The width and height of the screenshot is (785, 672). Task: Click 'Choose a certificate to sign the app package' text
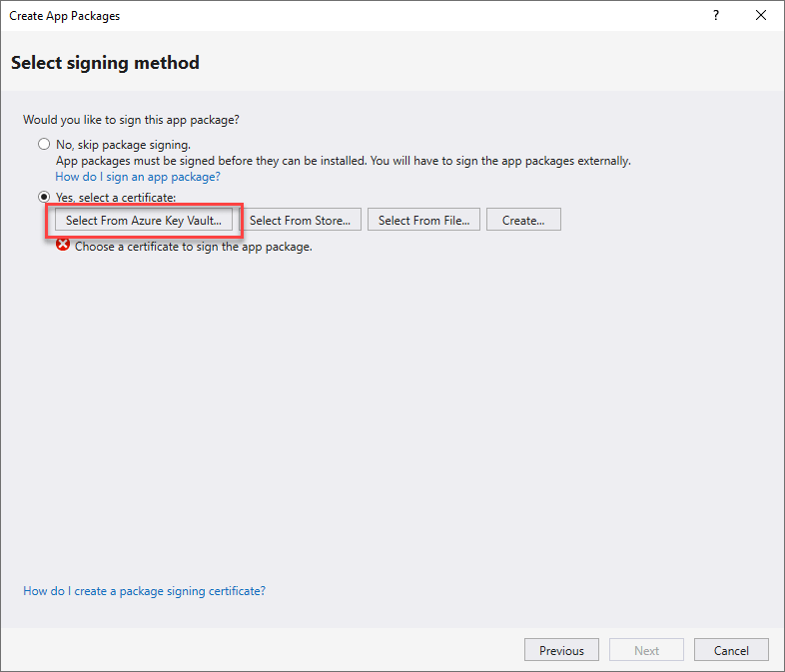[x=193, y=247]
